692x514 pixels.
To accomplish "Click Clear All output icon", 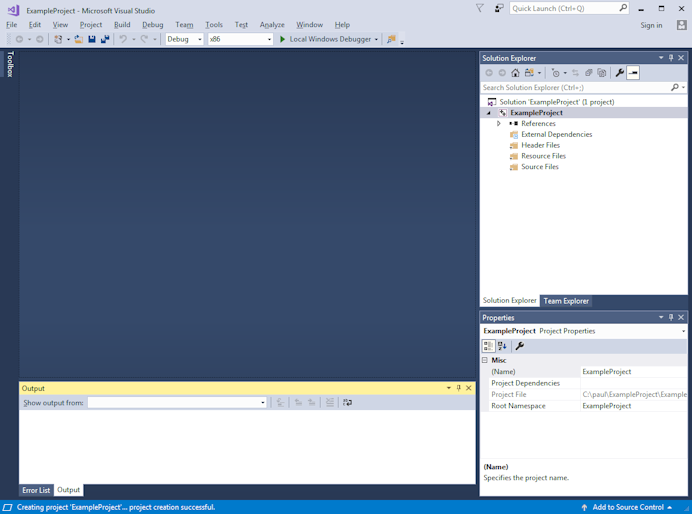I will (330, 402).
